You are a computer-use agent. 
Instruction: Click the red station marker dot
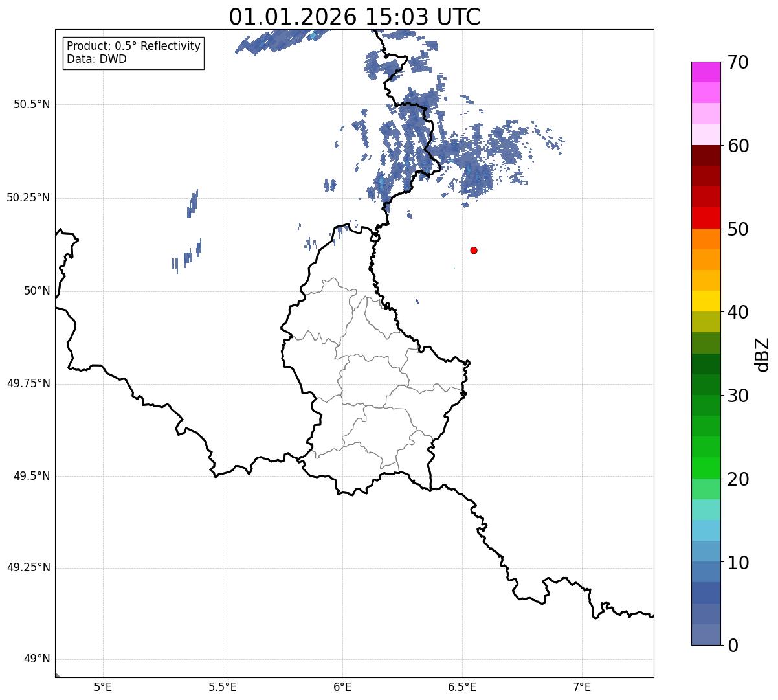[474, 250]
